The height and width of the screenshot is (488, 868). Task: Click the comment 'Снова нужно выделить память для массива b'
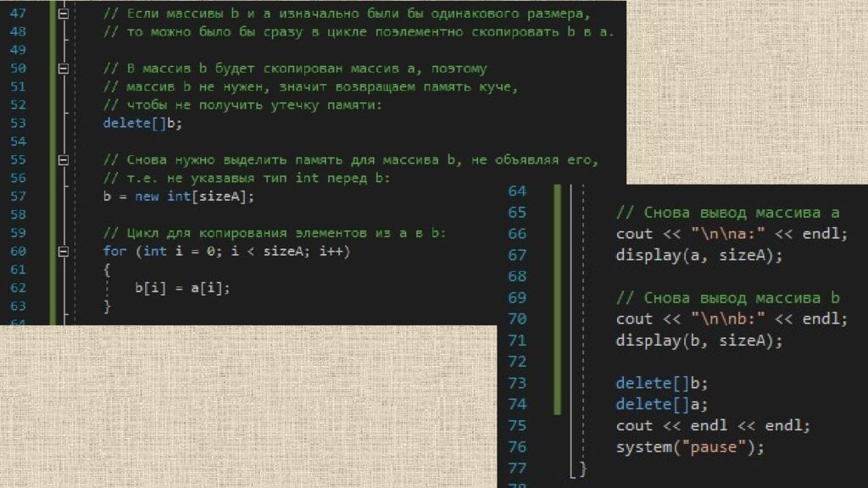coord(350,160)
